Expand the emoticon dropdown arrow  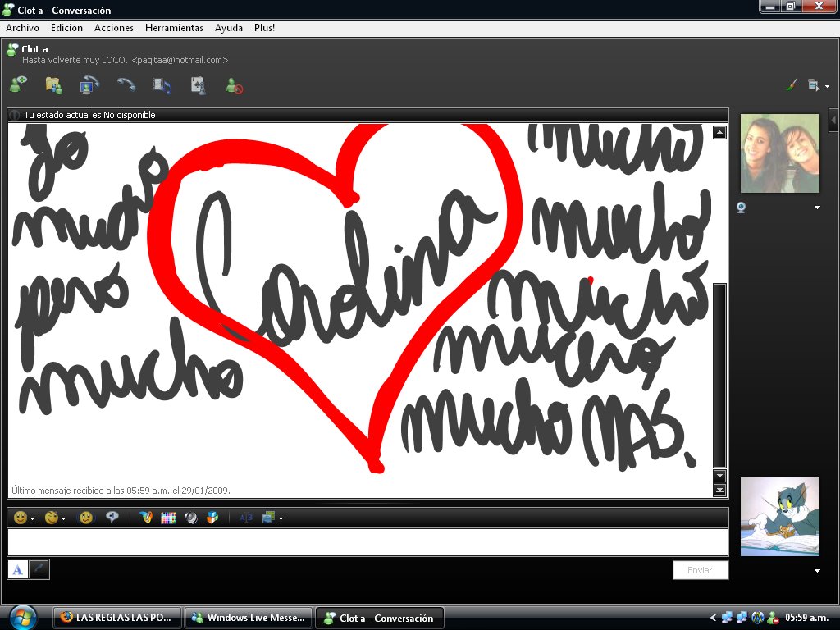coord(33,518)
